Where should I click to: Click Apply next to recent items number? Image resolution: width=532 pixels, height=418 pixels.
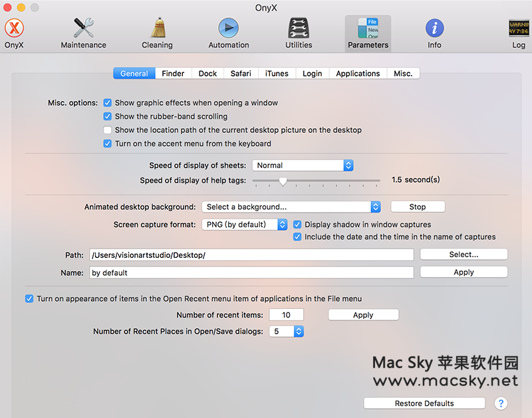[363, 315]
